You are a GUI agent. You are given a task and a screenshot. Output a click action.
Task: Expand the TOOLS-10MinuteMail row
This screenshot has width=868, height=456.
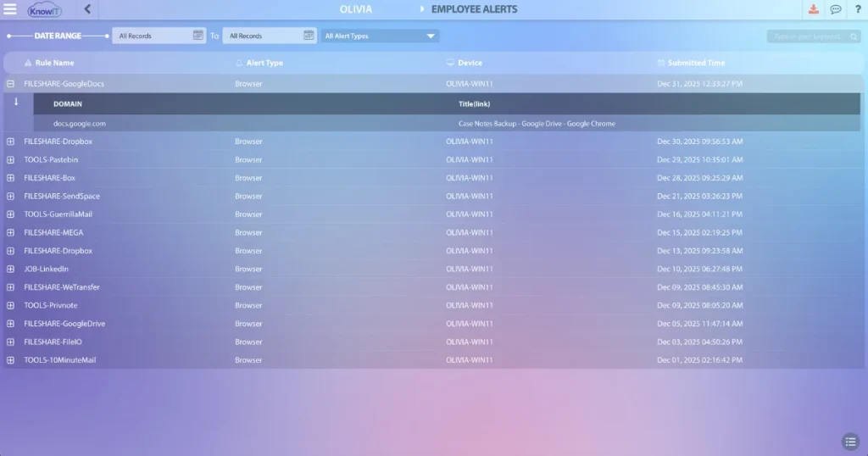click(10, 359)
